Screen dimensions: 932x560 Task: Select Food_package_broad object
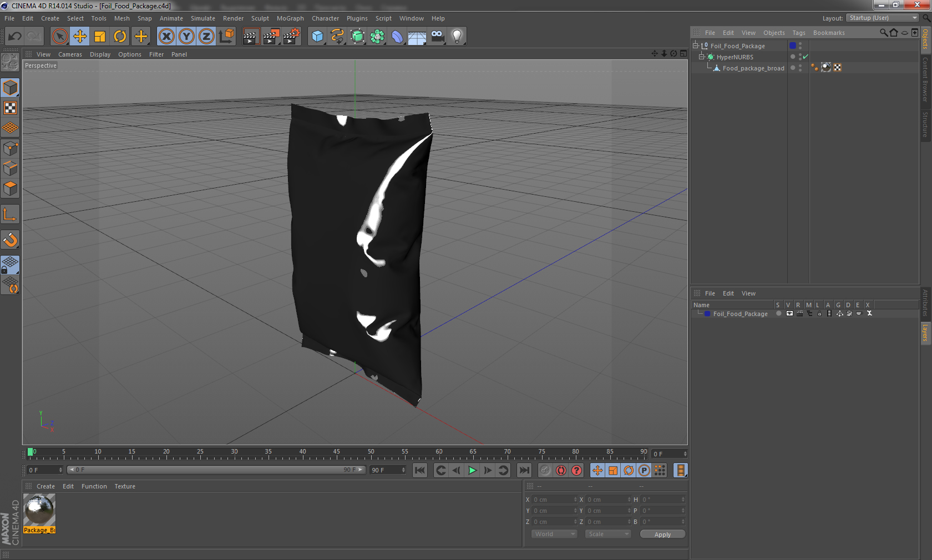coord(753,68)
